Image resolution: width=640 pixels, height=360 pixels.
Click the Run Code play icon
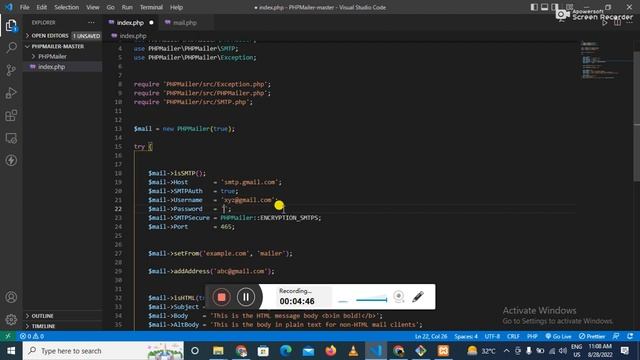click(605, 23)
